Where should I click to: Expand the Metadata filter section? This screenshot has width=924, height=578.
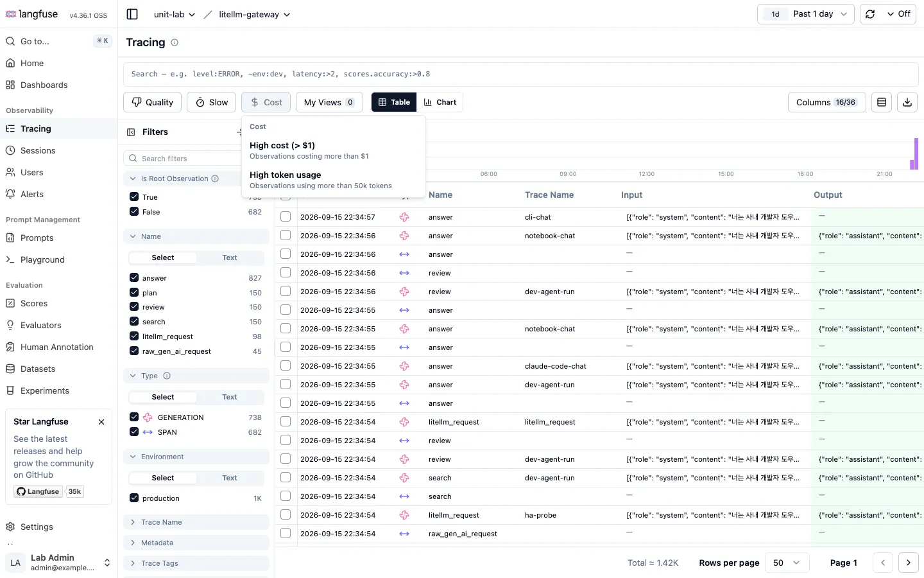click(x=196, y=543)
